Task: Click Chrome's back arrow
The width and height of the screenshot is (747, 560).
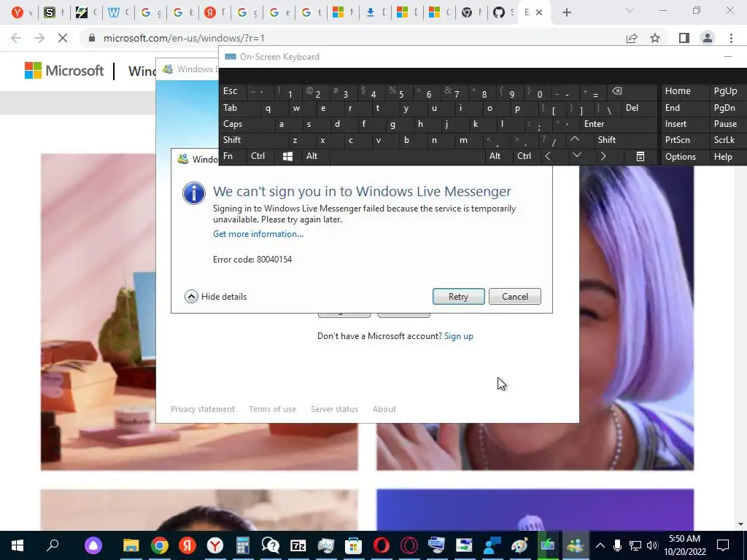Action: (16, 38)
